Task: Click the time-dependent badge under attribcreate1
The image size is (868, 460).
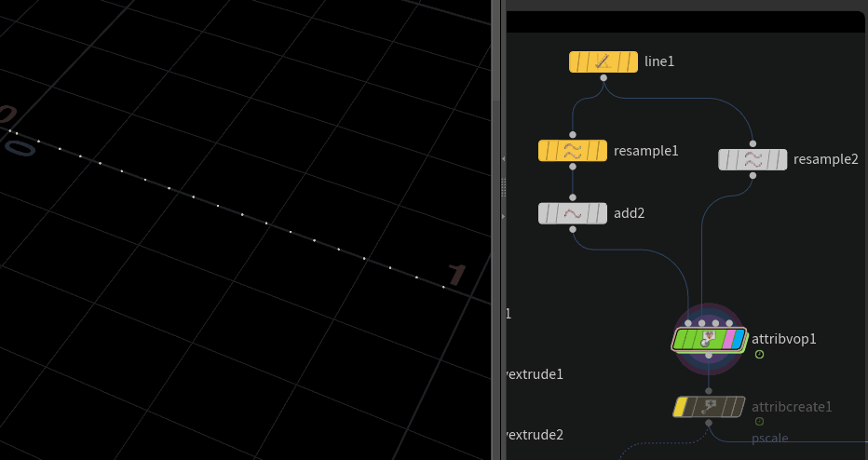Action: pos(759,422)
